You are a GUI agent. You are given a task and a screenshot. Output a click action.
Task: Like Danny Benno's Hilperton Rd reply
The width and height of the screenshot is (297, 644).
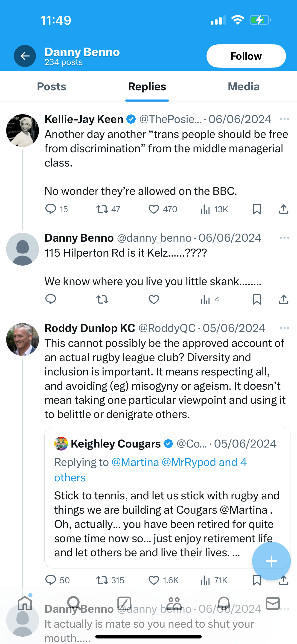point(154,299)
